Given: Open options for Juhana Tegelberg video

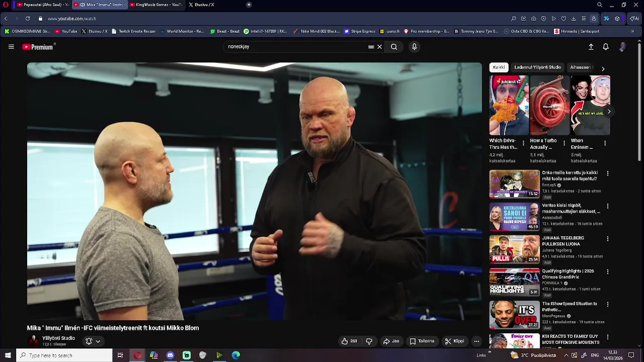Looking at the screenshot, I should [x=607, y=239].
